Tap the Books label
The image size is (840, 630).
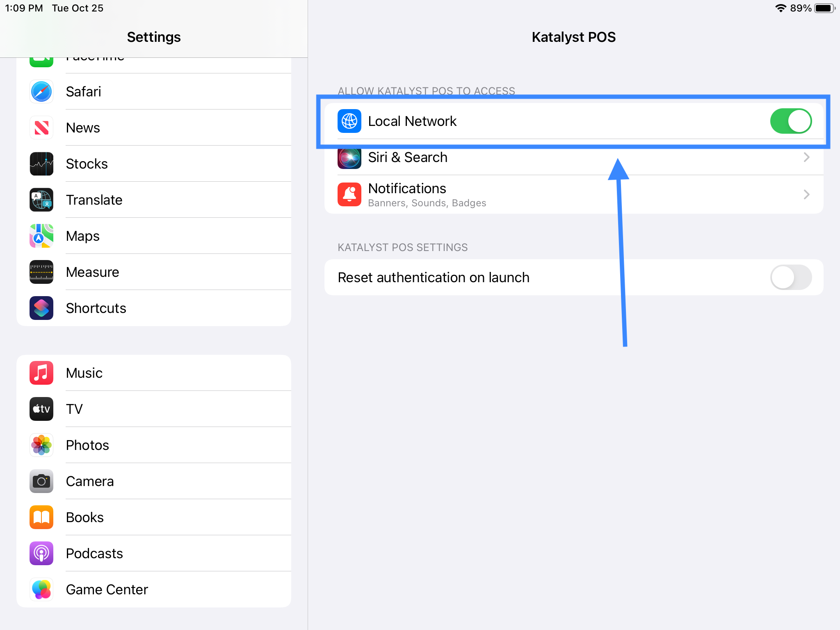point(85,517)
